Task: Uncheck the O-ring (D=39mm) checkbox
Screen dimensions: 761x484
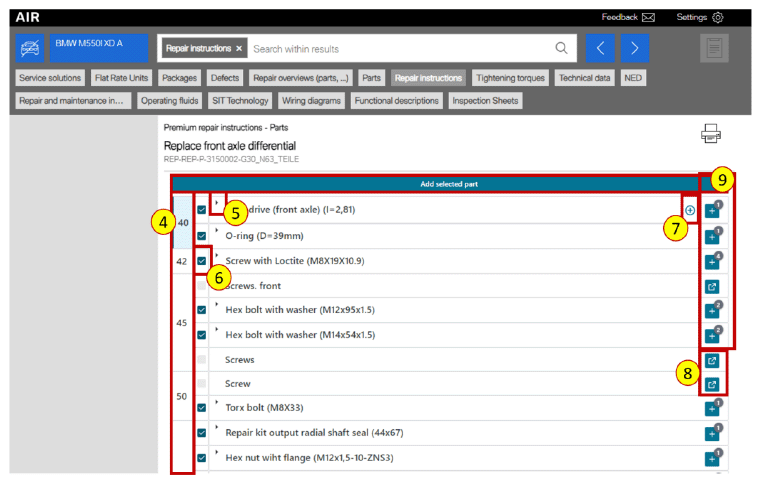Action: tap(202, 237)
